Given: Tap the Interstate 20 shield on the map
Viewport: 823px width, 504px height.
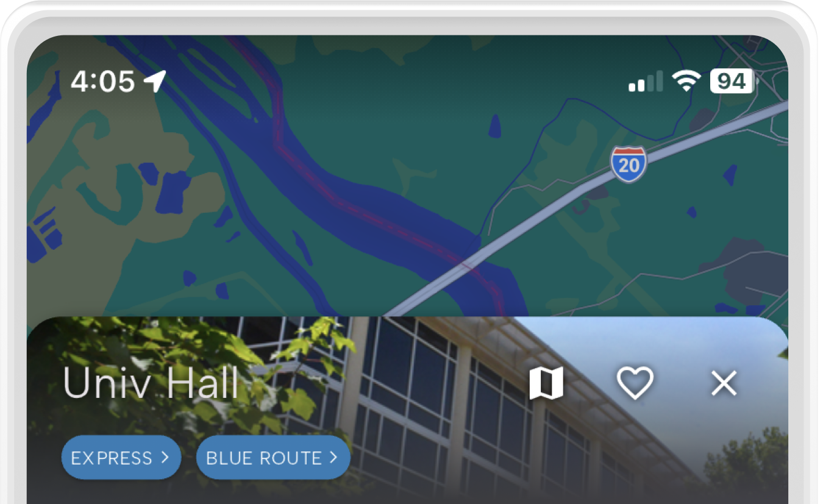Looking at the screenshot, I should tap(629, 164).
